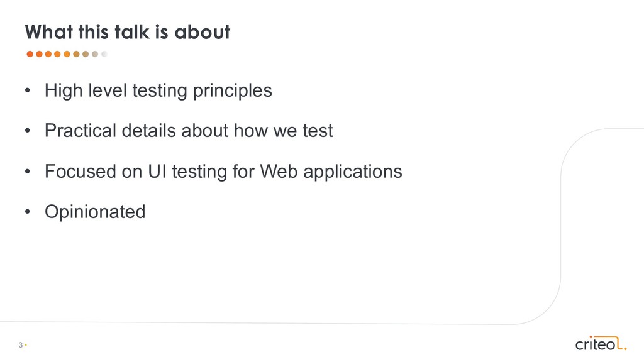This screenshot has width=644, height=362.
Task: Click the word "test" ending the second bullet
Action: pyautogui.click(x=318, y=131)
